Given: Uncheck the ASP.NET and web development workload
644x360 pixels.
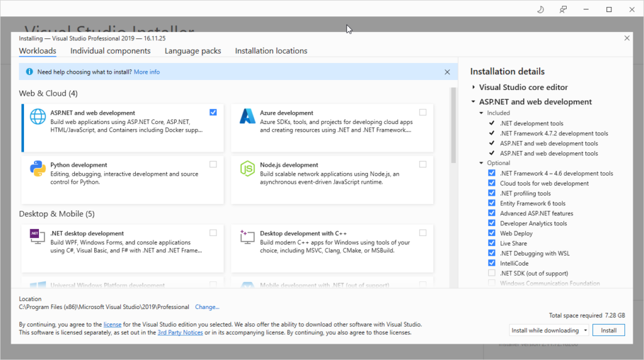Looking at the screenshot, I should pyautogui.click(x=213, y=112).
